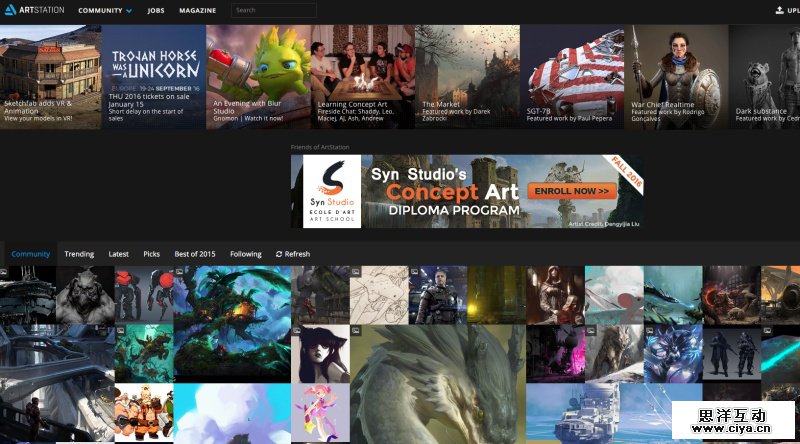Open the Magazine page

[x=197, y=10]
